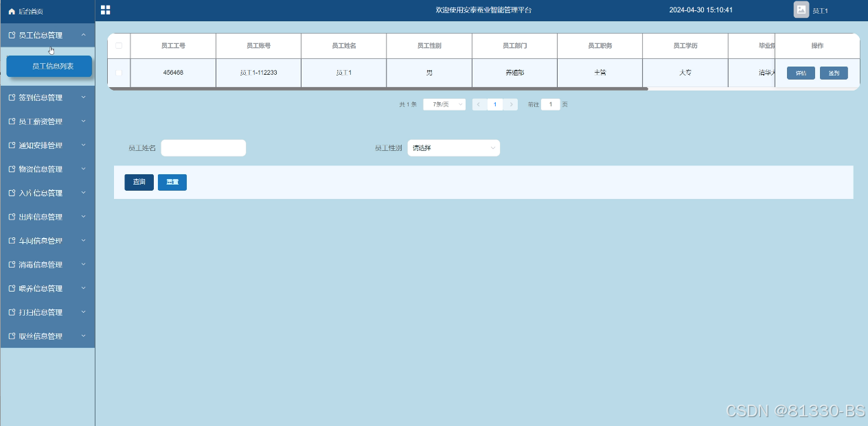Image resolution: width=868 pixels, height=426 pixels.
Task: Click the 重置 reset button
Action: click(172, 182)
